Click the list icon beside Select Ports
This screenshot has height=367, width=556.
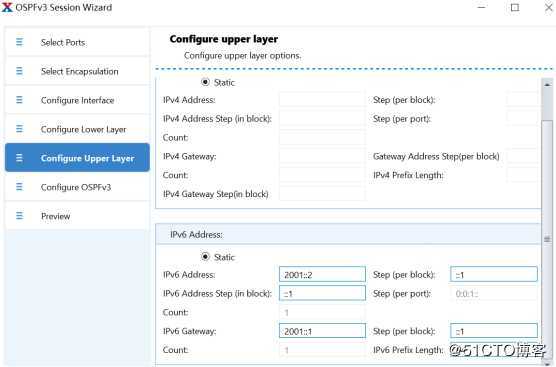coord(19,42)
